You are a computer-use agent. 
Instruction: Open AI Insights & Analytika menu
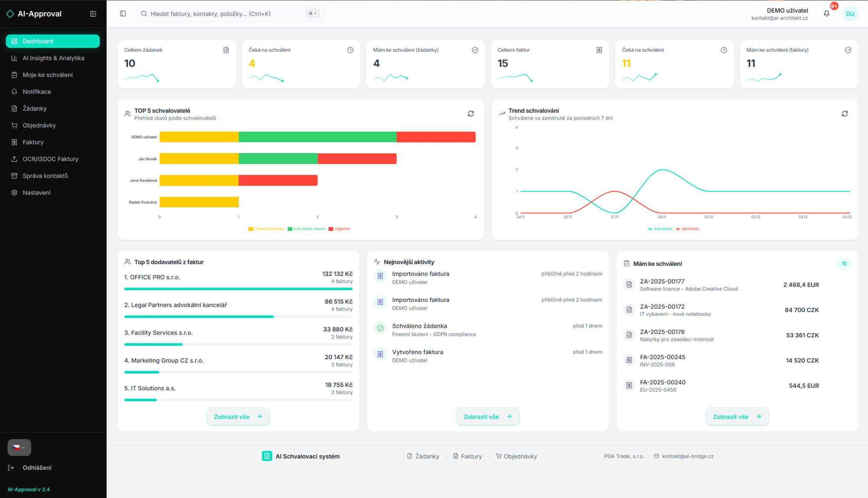[x=53, y=58]
